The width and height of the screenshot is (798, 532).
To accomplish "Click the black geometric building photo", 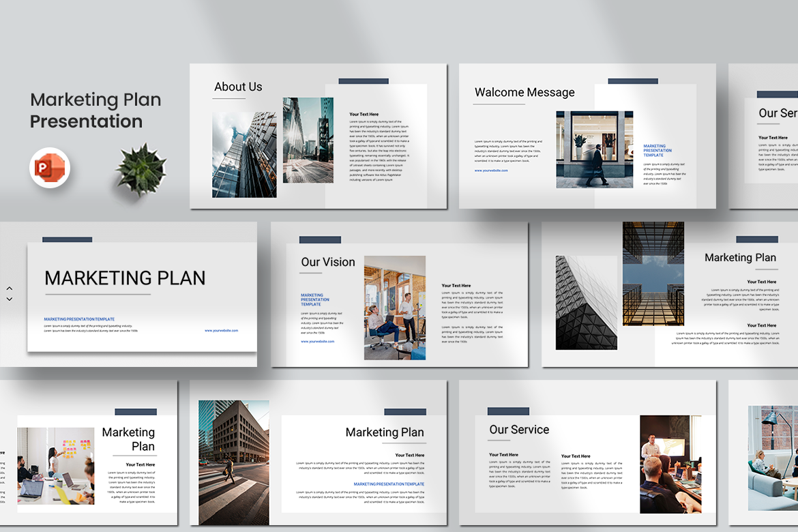I will click(x=587, y=303).
